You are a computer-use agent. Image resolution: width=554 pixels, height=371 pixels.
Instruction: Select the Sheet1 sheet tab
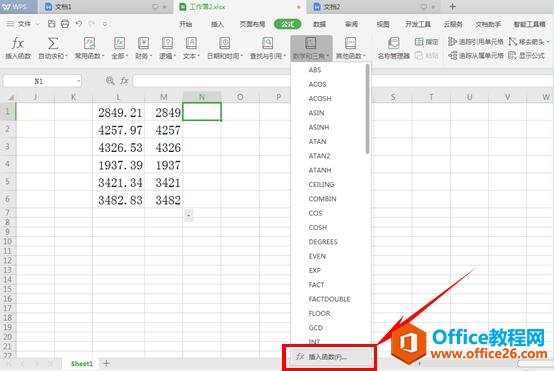pyautogui.click(x=82, y=364)
